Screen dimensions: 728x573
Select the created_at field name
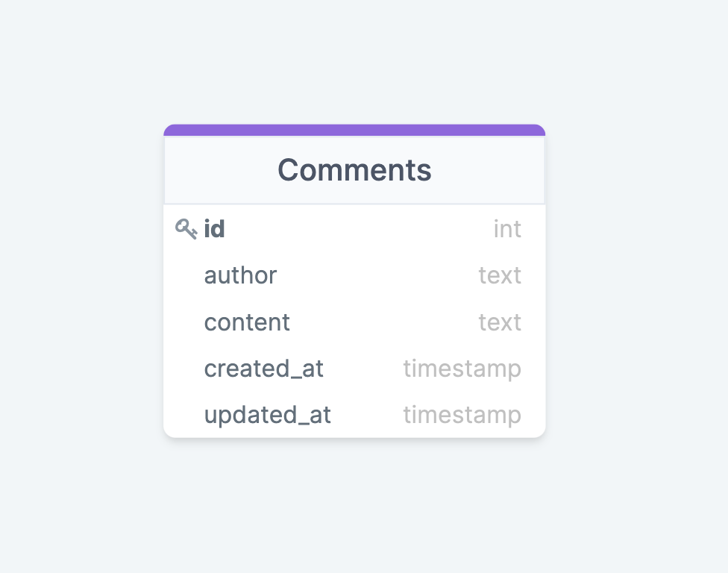coord(263,369)
